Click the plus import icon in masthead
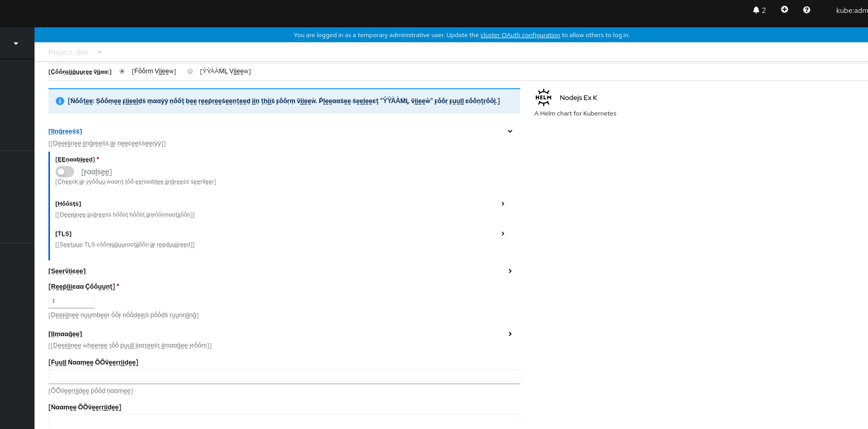Image resolution: width=868 pixels, height=429 pixels. click(x=785, y=9)
